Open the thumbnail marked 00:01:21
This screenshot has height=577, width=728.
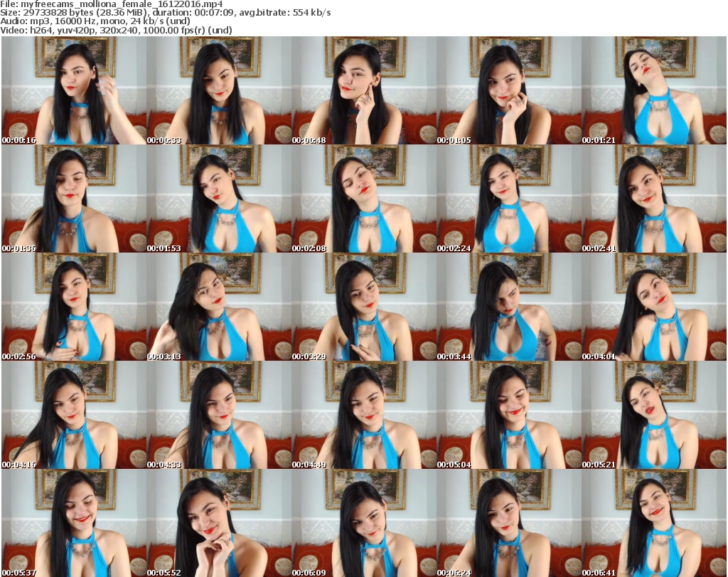(654, 90)
